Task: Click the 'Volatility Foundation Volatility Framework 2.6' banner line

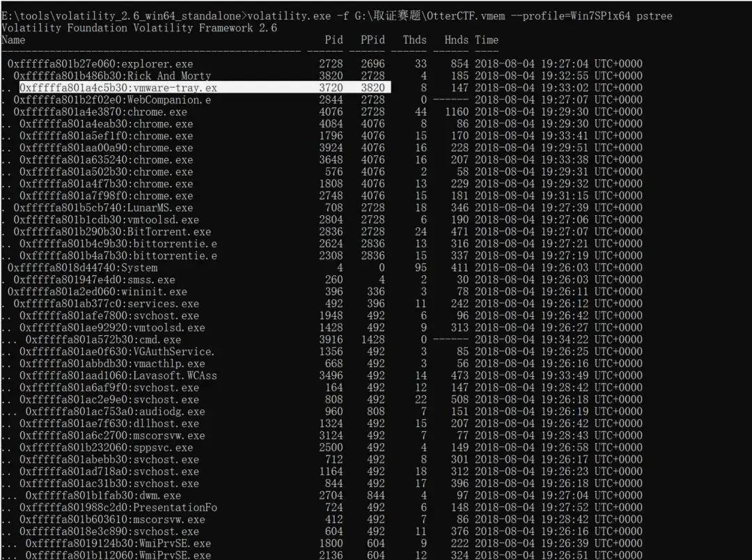Action: tap(139, 28)
